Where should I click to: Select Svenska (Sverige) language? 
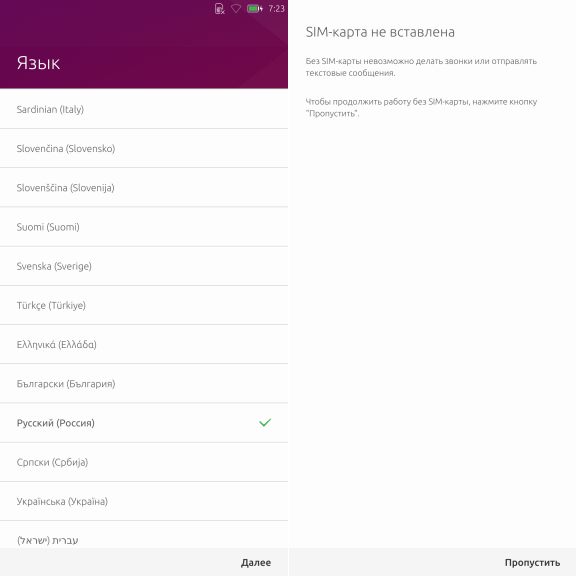pos(144,266)
